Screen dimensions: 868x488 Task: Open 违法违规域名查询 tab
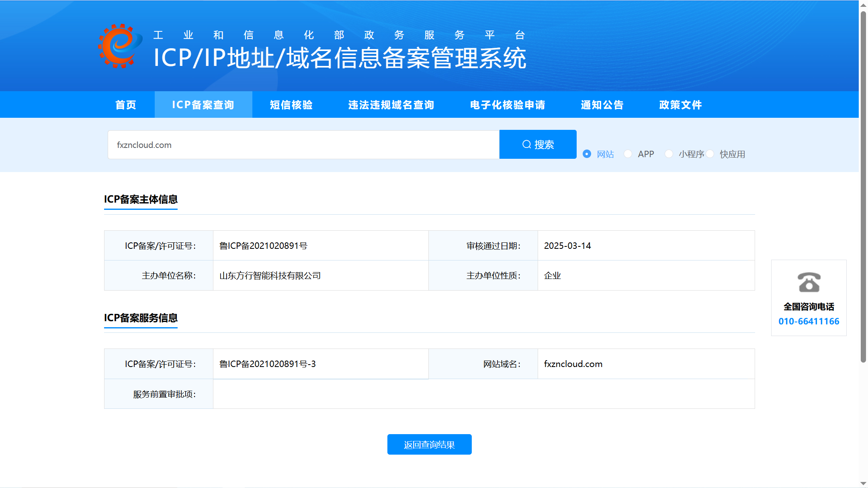click(391, 105)
